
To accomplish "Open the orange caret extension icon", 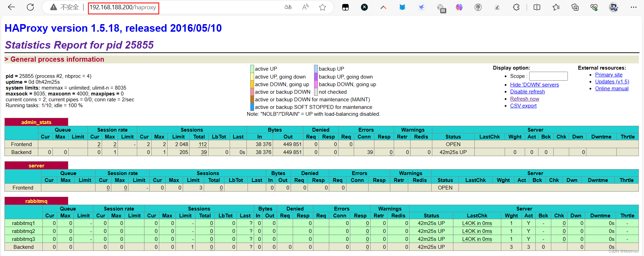I will pos(383,7).
